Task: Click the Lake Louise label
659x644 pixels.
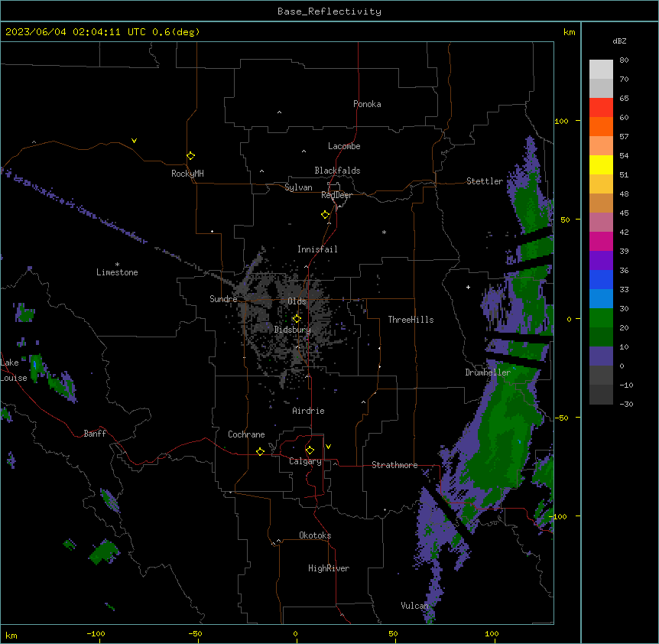Action: coord(14,370)
